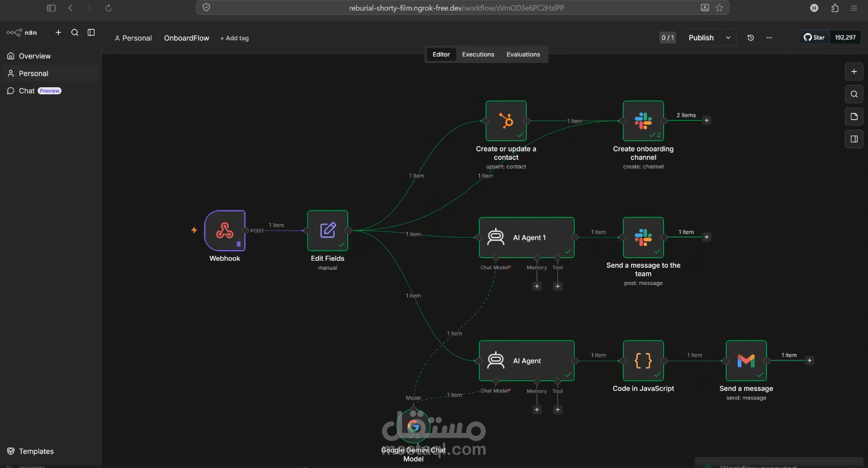The width and height of the screenshot is (868, 468).
Task: Toggle the browser sidebar icon
Action: pyautogui.click(x=51, y=8)
